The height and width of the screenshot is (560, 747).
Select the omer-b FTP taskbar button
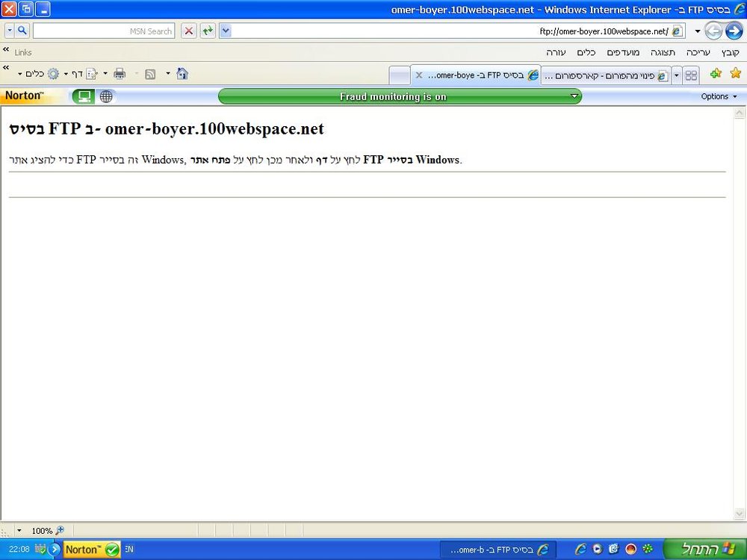[x=498, y=550]
